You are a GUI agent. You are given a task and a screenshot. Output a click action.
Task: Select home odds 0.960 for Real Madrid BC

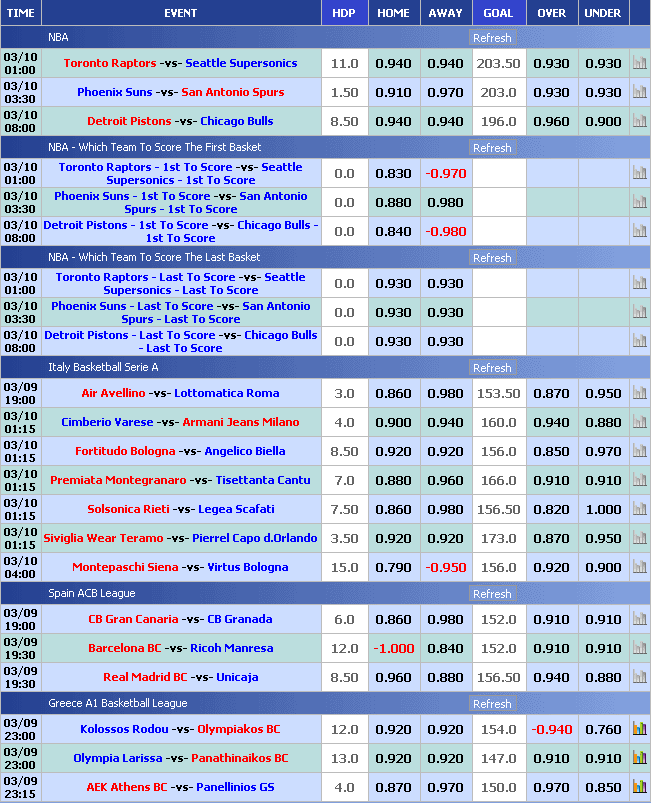393,678
